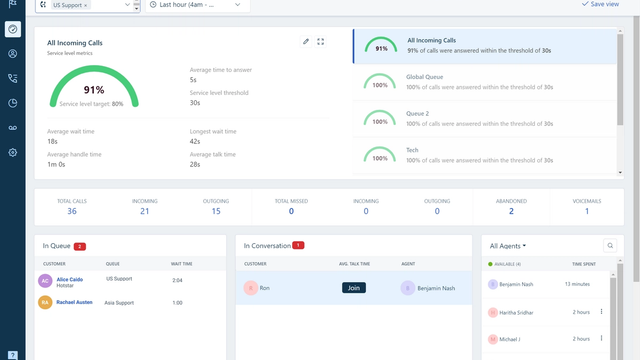
Task: Click the Wait Time column header
Action: (x=182, y=264)
